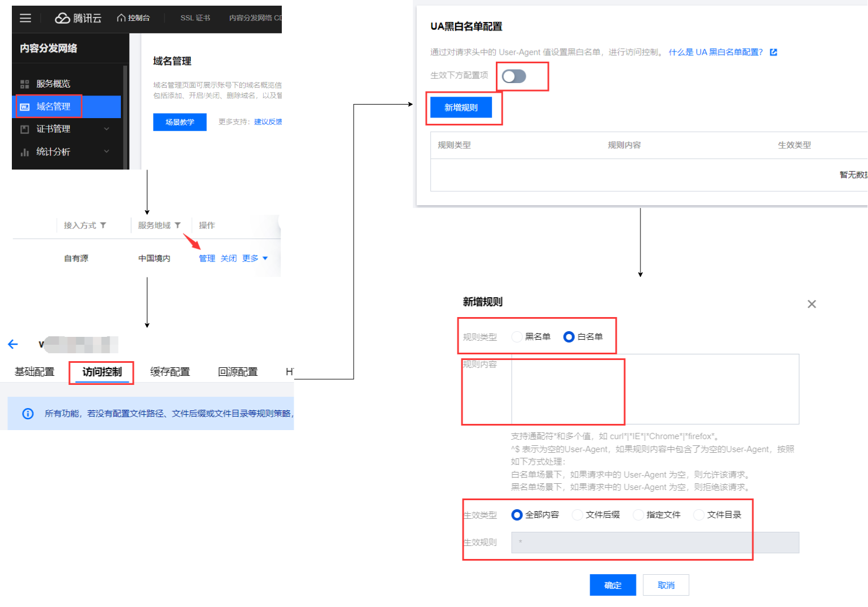
Task: Open 内容分发网络 in top navigation
Action: click(x=255, y=18)
